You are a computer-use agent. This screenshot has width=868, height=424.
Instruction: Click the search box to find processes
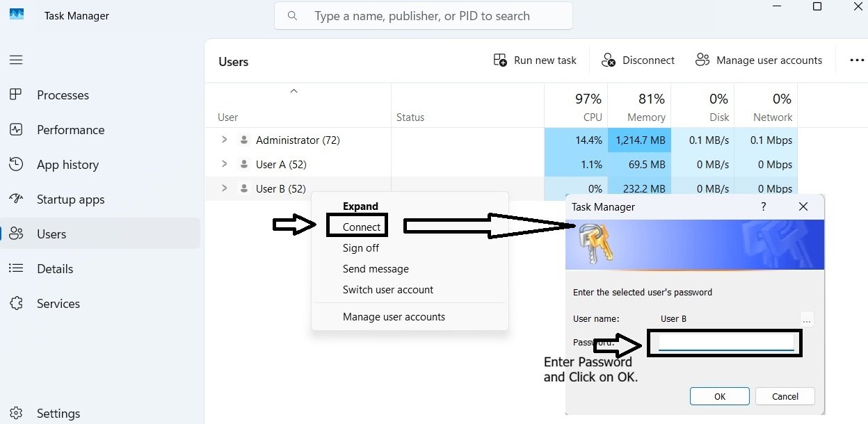(x=424, y=15)
